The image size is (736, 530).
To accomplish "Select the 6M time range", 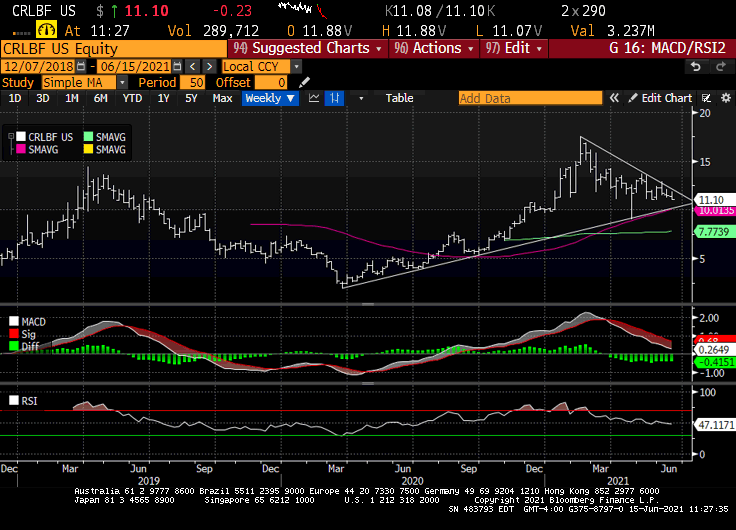I will (100, 98).
